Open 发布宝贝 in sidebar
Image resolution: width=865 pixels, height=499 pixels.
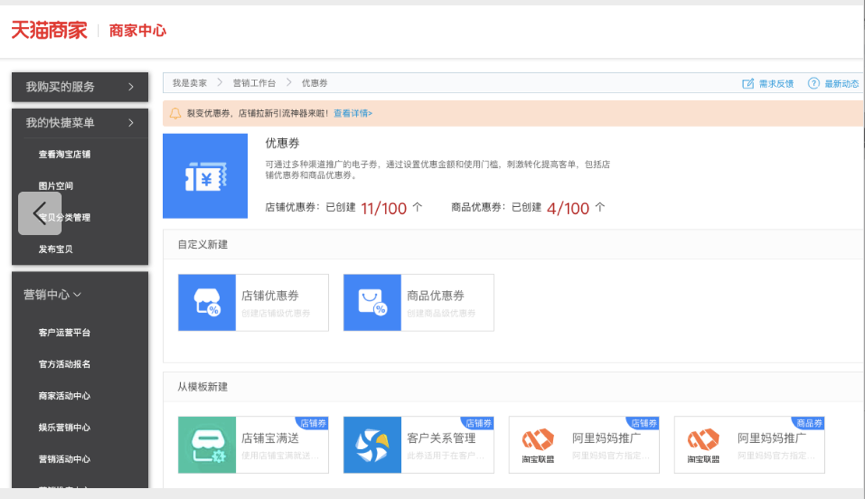coord(56,249)
